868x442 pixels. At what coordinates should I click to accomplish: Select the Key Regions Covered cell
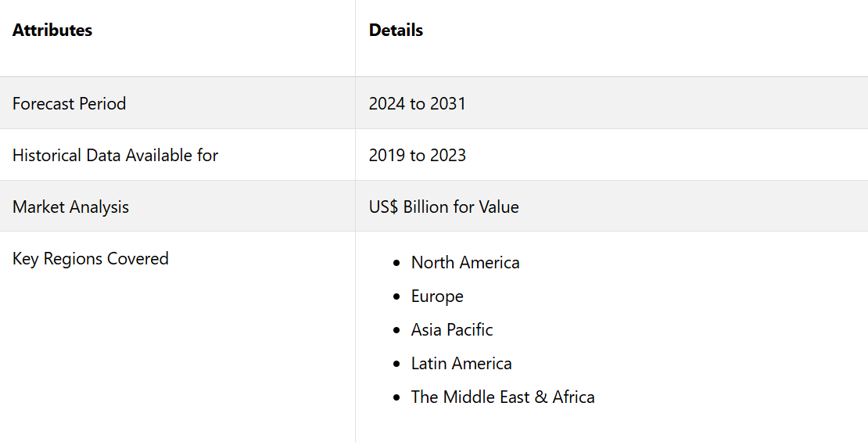point(178,336)
